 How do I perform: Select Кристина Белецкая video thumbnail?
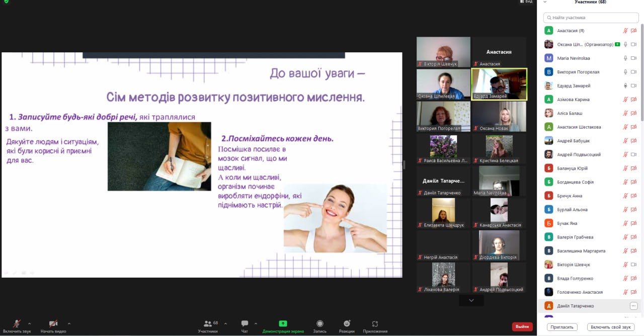pyautogui.click(x=499, y=148)
